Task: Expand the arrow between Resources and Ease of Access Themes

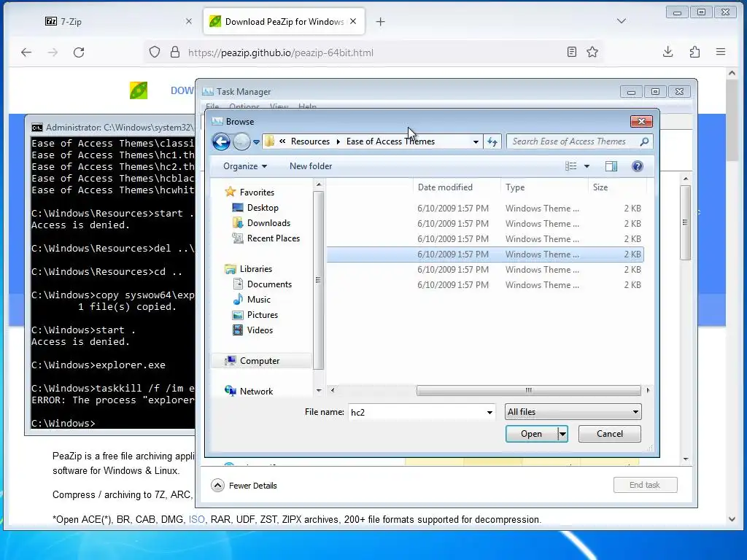Action: [x=338, y=141]
